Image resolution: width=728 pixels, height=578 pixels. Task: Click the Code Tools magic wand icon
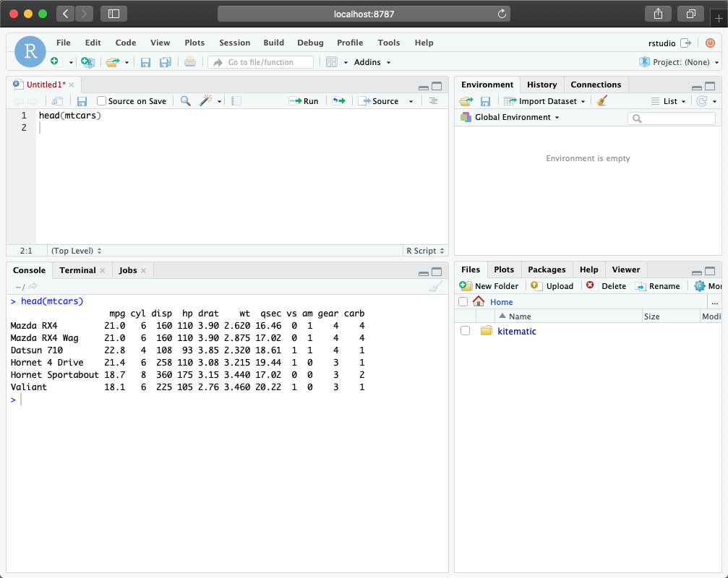[206, 100]
